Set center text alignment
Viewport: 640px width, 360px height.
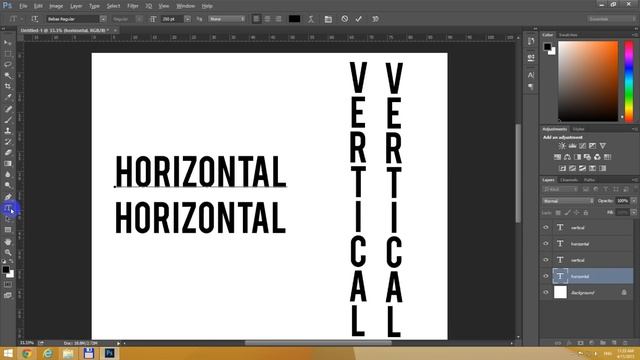[x=267, y=19]
